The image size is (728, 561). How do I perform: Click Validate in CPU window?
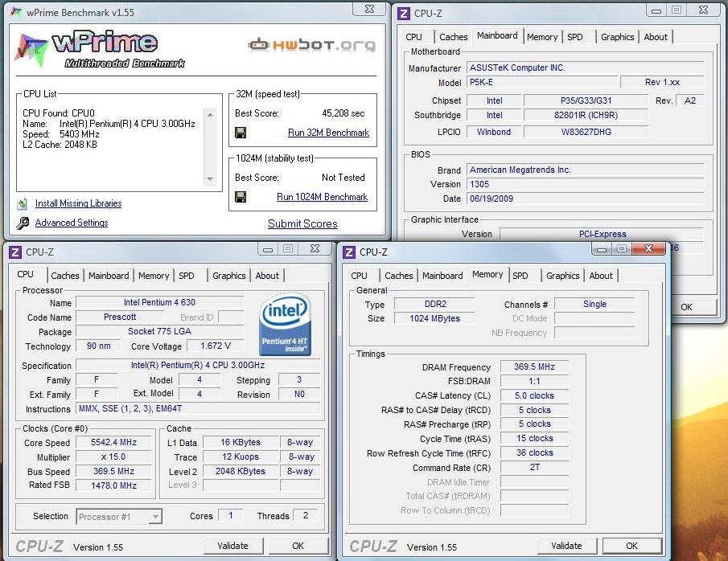[232, 547]
